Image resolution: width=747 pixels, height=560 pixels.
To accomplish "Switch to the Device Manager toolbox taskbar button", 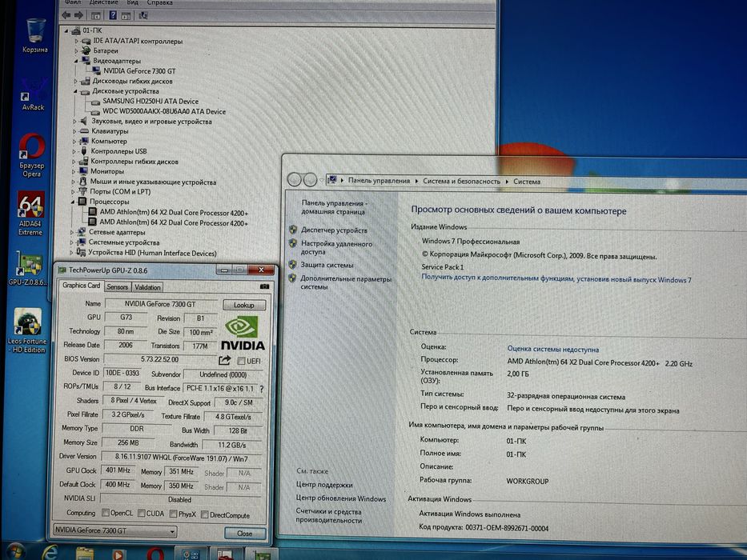I will point(225,554).
